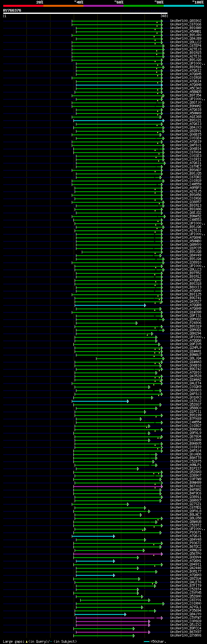The image size is (207, 644).
Task: Open hit UniRef100_B9I6N9
Action: [186, 28]
